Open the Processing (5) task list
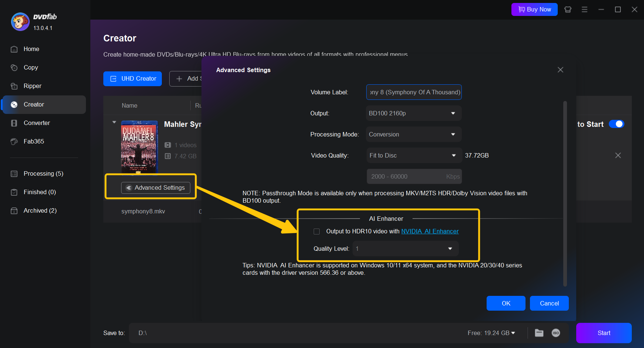This screenshot has width=644, height=348. [44, 174]
